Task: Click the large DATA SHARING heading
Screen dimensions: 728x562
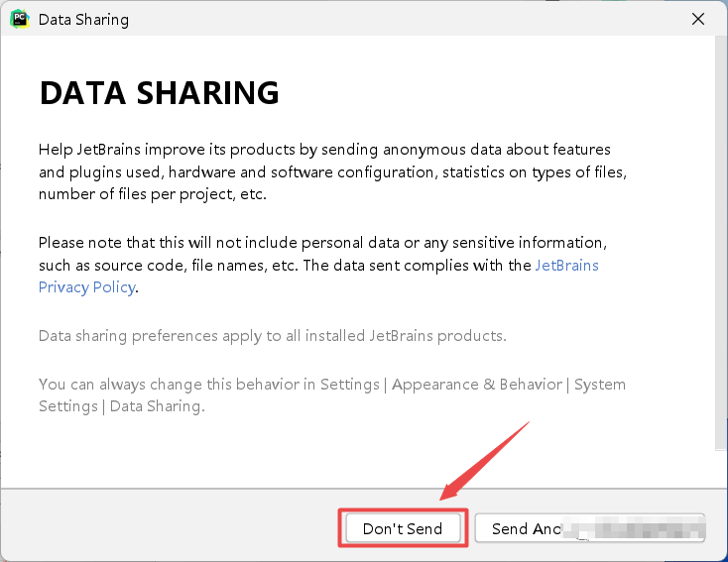Action: pyautogui.click(x=159, y=93)
